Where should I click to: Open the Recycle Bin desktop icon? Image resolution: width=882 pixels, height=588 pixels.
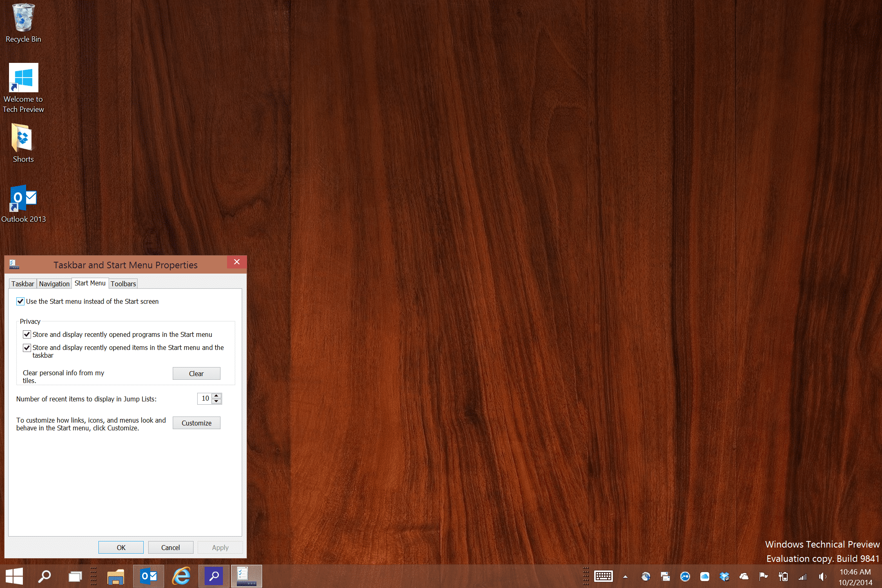[23, 23]
